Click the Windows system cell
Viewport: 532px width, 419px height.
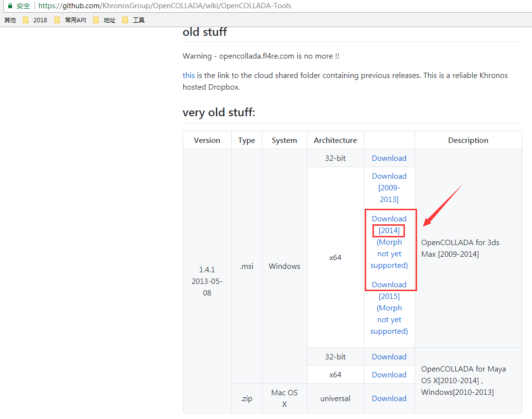(x=284, y=266)
